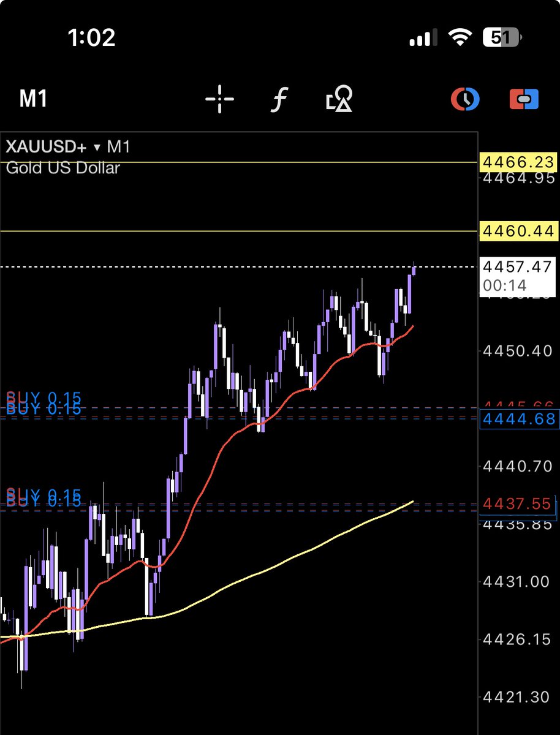Open the new order trade icon
Screen dimensions: 560x735
click(524, 99)
